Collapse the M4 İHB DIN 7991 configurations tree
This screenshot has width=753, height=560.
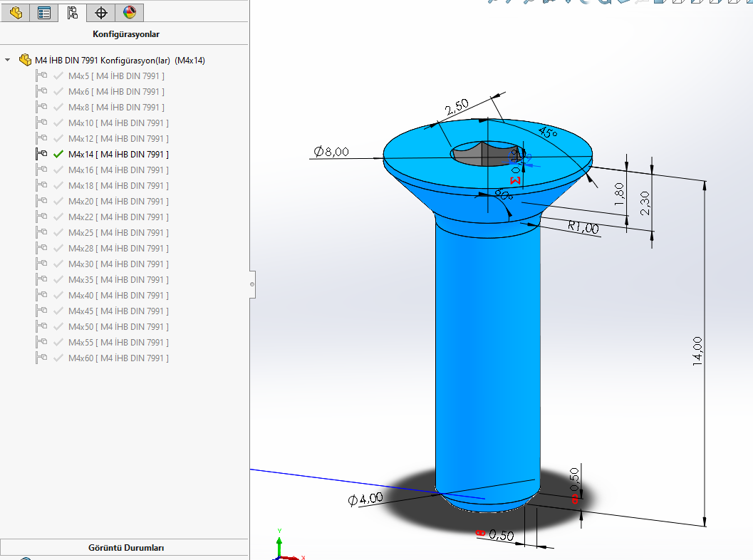click(8, 61)
